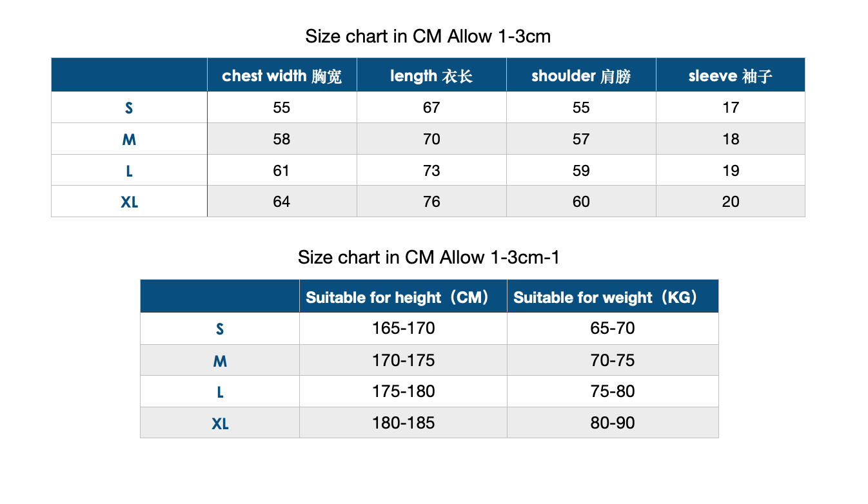Click the weight range 70-75 cell
Image resolution: width=868 pixels, height=504 pixels.
coord(613,360)
